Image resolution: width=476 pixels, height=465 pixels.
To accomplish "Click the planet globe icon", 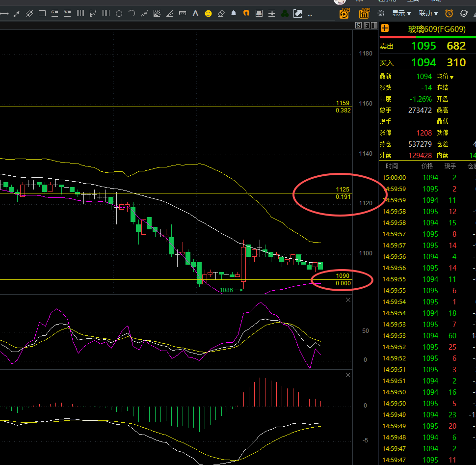I will tap(464, 13).
